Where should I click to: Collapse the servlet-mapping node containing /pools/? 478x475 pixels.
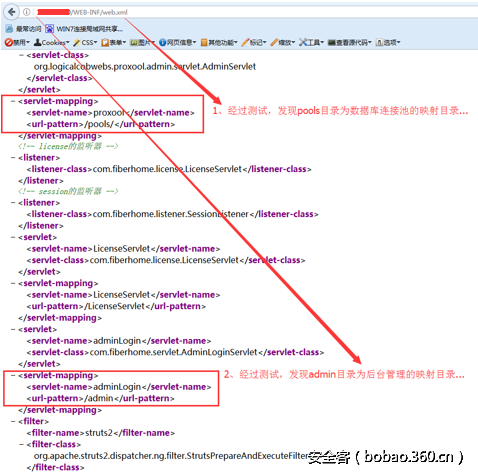(x=13, y=101)
